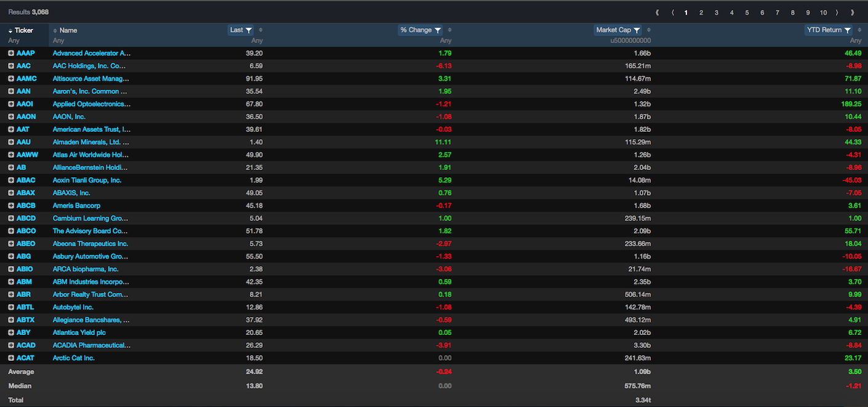Expand the ABY row

[11, 332]
